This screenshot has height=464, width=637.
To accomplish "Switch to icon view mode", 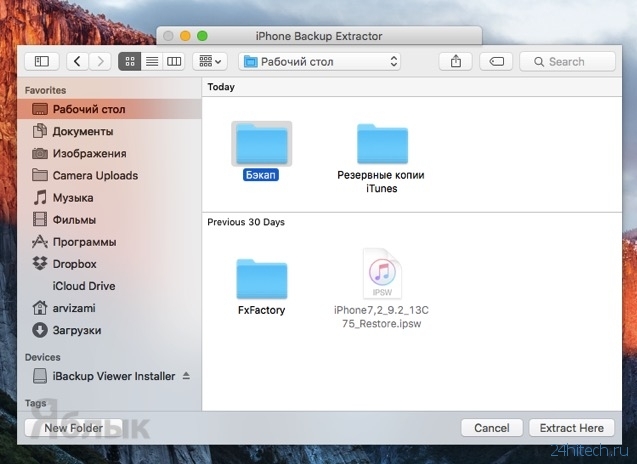I will (130, 62).
